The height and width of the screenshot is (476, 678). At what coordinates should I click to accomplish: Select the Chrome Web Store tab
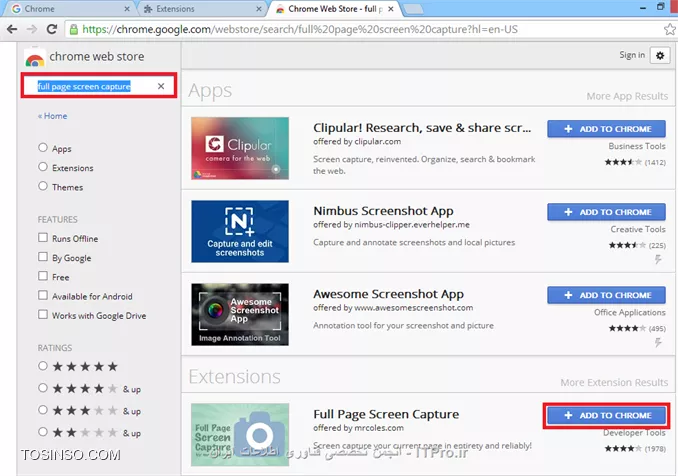point(333,9)
